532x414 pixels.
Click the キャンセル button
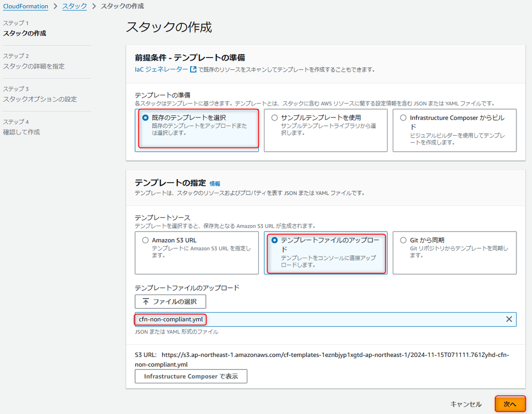(466, 404)
